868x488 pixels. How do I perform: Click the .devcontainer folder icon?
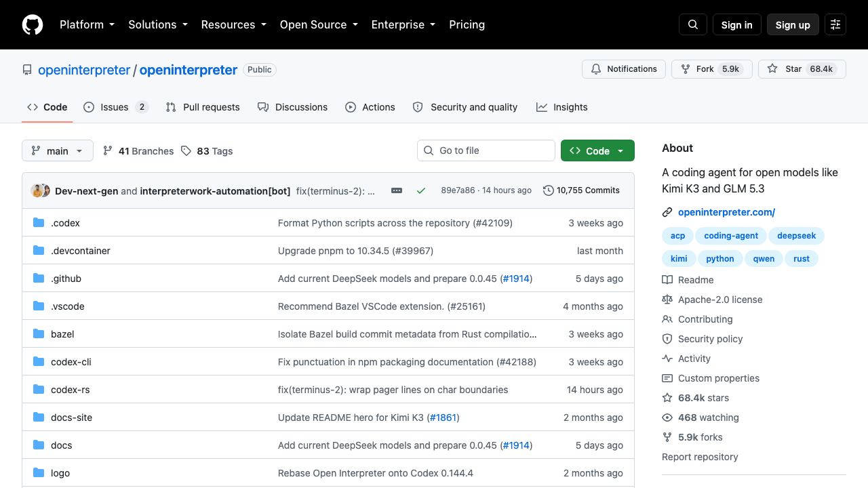39,251
